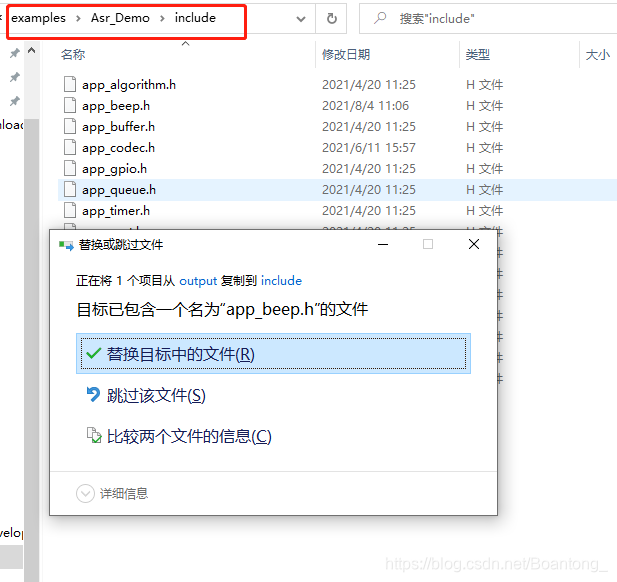Select the Asr_Demo breadcrumb segment
This screenshot has height=582, width=617.
point(120,18)
